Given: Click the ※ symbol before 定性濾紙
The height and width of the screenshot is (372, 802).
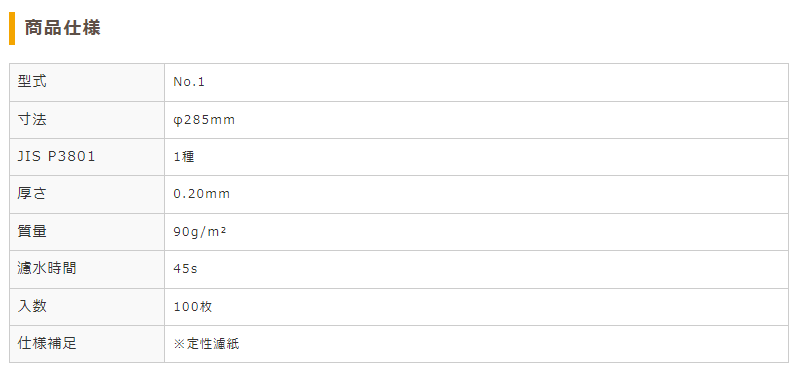Looking at the screenshot, I should [x=179, y=344].
